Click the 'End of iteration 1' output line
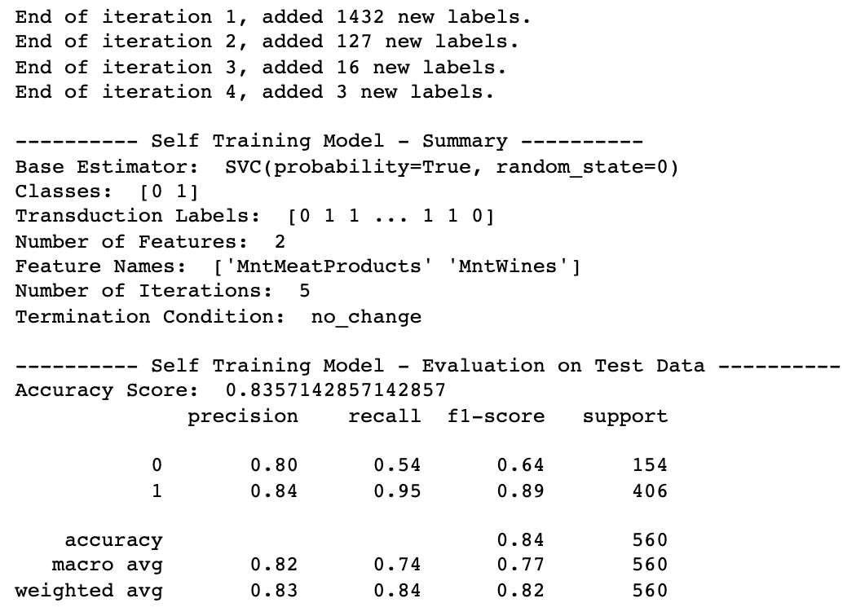Viewport: 856px width, 616px height. tap(114, 16)
